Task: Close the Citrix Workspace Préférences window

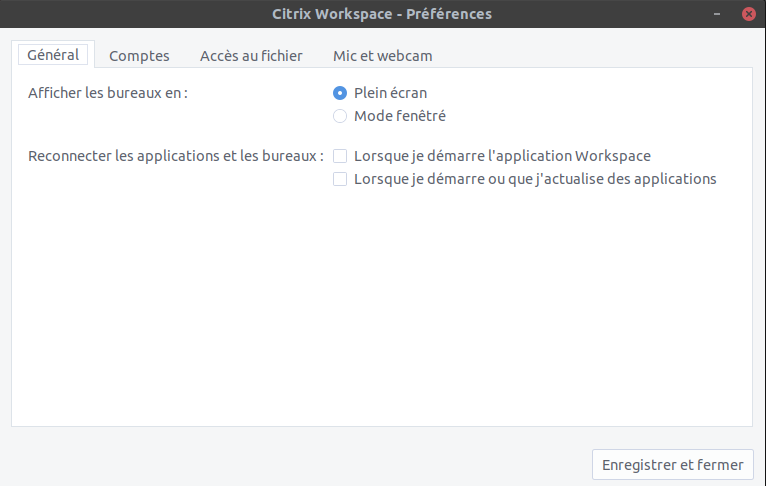Action: pos(747,14)
